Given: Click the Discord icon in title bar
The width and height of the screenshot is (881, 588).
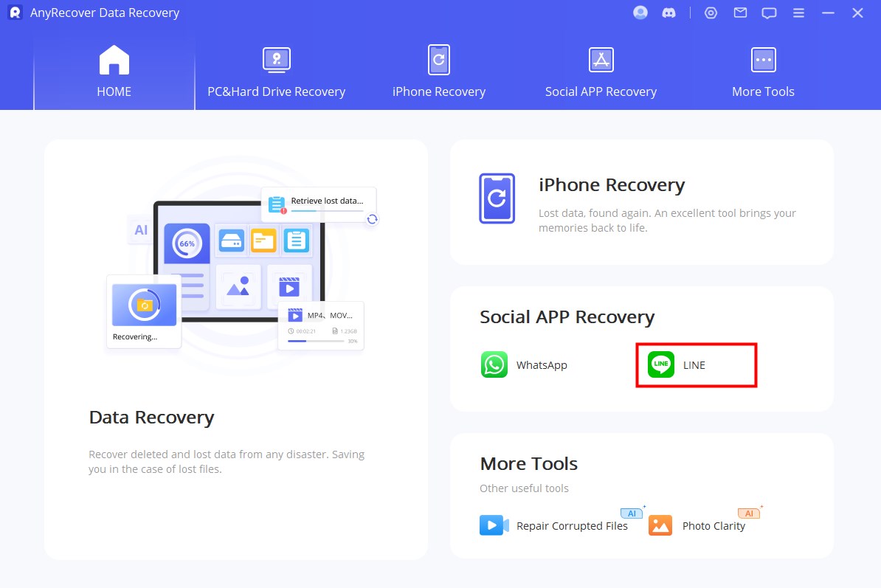Looking at the screenshot, I should [x=669, y=13].
